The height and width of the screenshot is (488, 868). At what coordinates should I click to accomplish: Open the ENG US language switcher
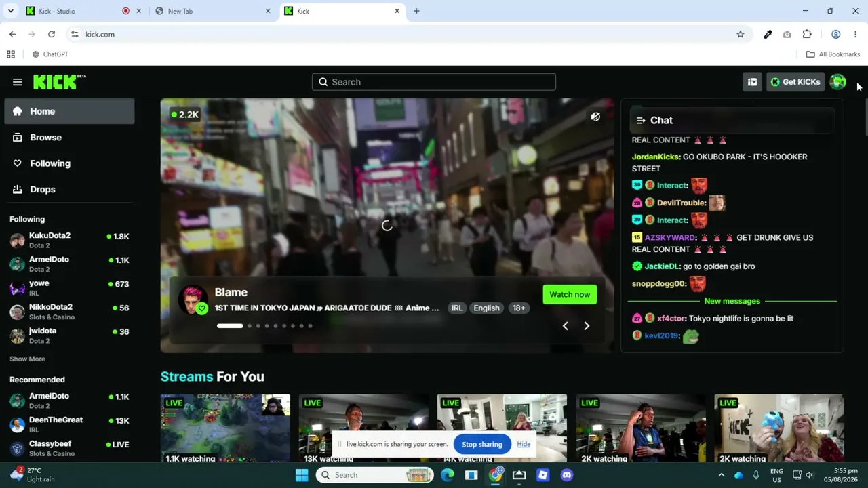776,475
